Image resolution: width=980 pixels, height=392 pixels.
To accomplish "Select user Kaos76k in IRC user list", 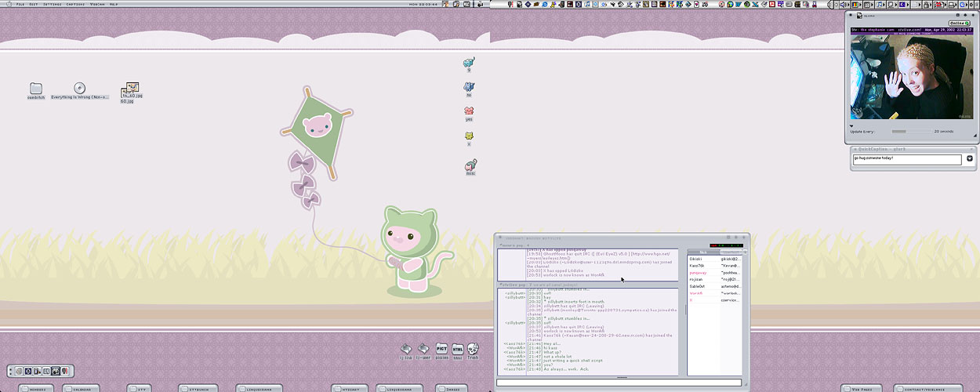I will pos(696,266).
